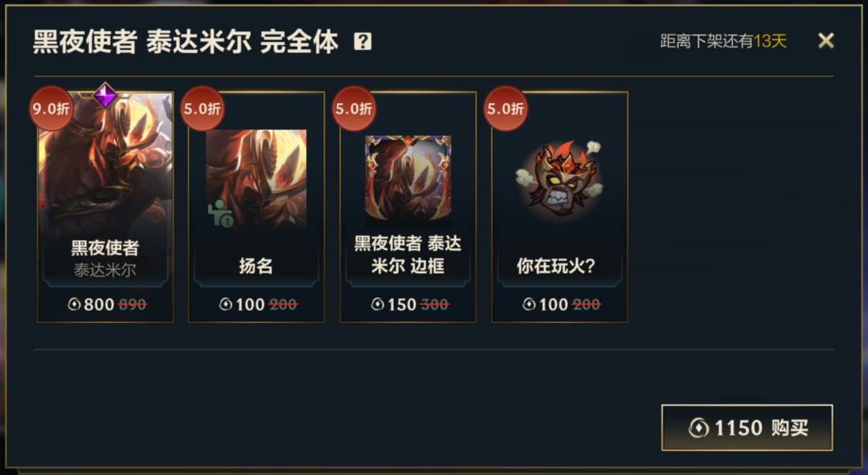Image resolution: width=868 pixels, height=475 pixels.
Task: Click the 黑夜使者 泰达米尔 完全体 title
Action: point(186,42)
